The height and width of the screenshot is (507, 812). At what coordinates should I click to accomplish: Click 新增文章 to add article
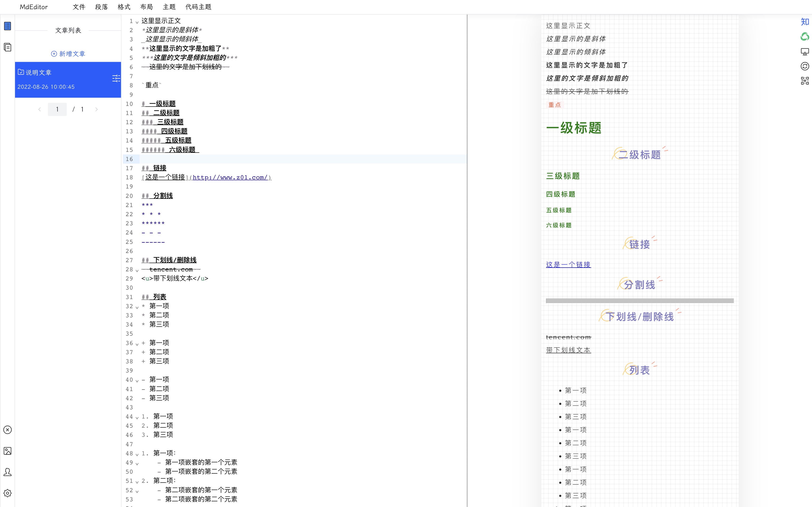coord(68,54)
